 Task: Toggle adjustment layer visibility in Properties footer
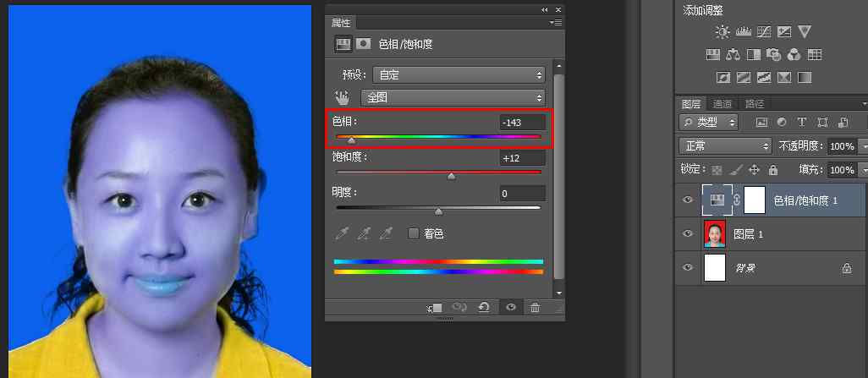[x=511, y=307]
